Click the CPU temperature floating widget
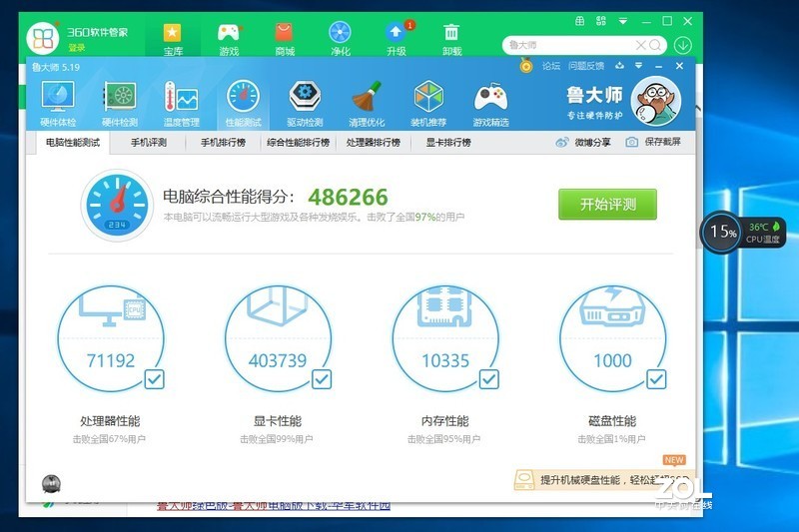 (742, 233)
